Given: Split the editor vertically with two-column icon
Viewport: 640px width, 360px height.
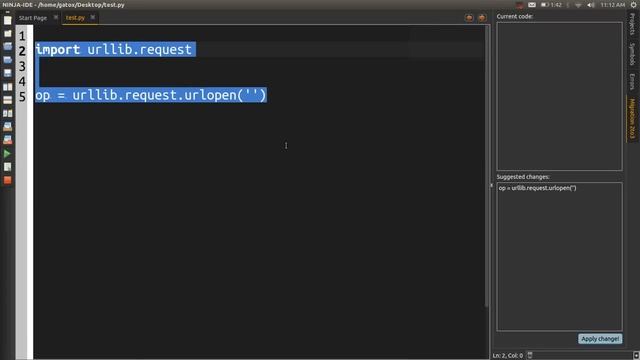Looking at the screenshot, I should click(x=7, y=87).
